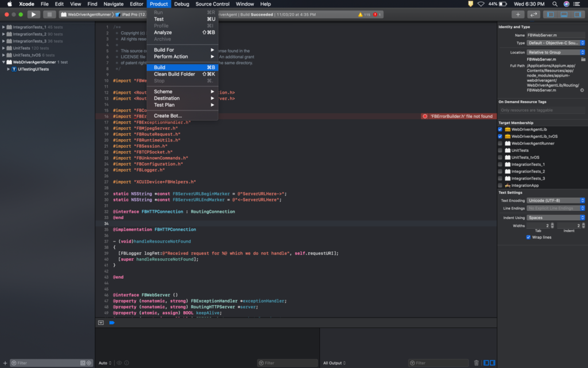The image size is (588, 368).
Task: Clear the console with the trash icon
Action: click(476, 363)
